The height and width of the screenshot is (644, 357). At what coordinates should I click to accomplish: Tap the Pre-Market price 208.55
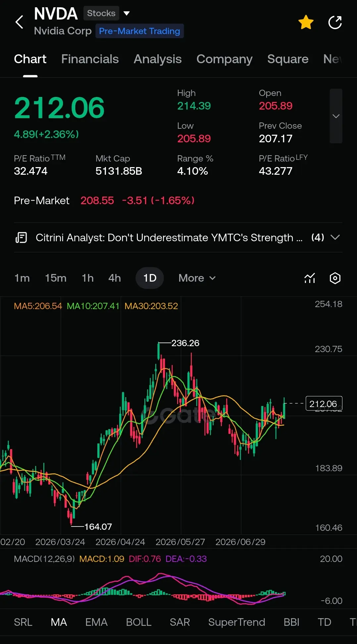click(x=97, y=201)
